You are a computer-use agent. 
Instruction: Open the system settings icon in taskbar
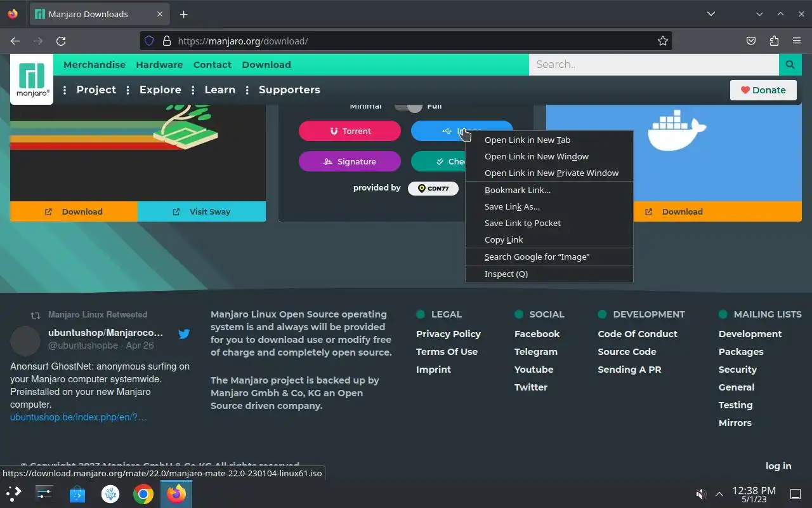point(44,493)
